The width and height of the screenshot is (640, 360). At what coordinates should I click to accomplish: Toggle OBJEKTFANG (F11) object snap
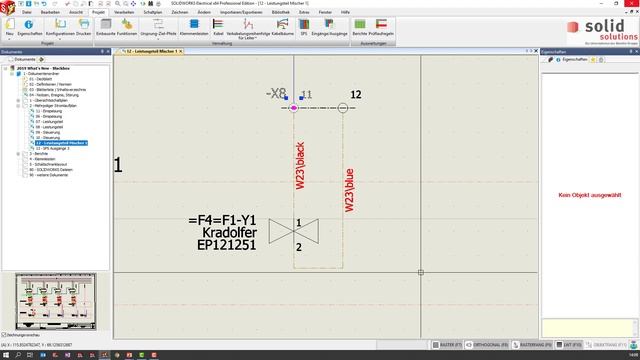(606, 345)
